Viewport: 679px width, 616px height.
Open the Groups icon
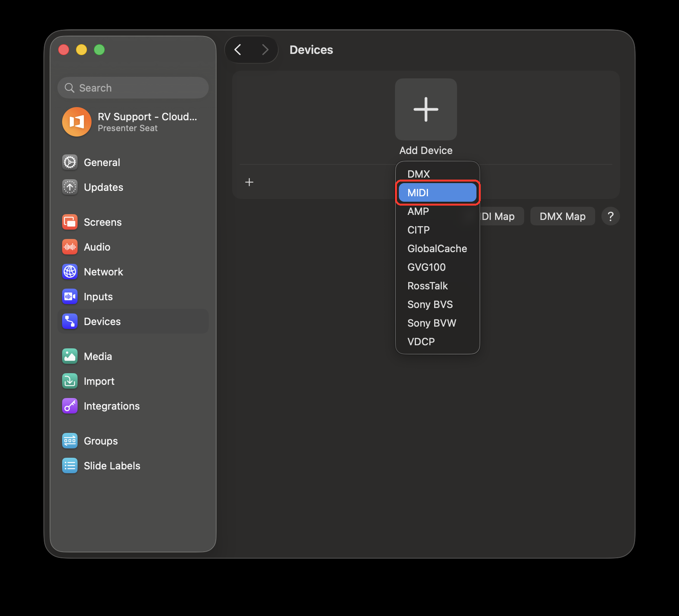(x=70, y=441)
